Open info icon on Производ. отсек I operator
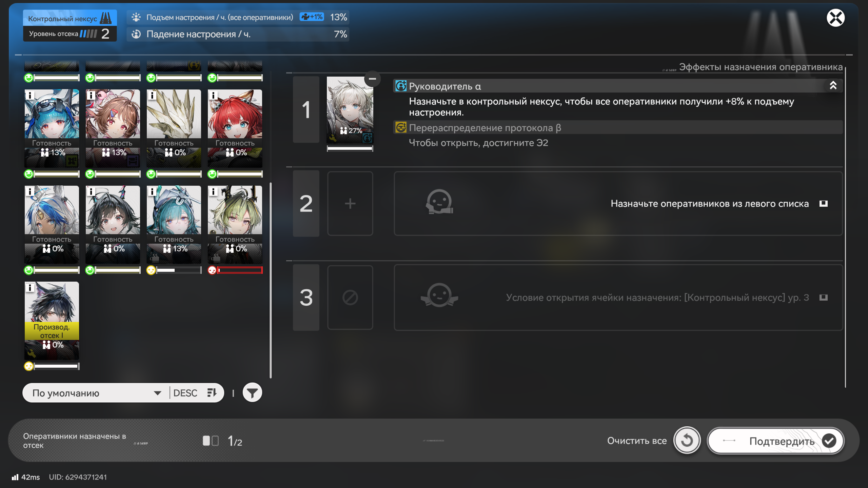868x488 pixels. pyautogui.click(x=30, y=288)
